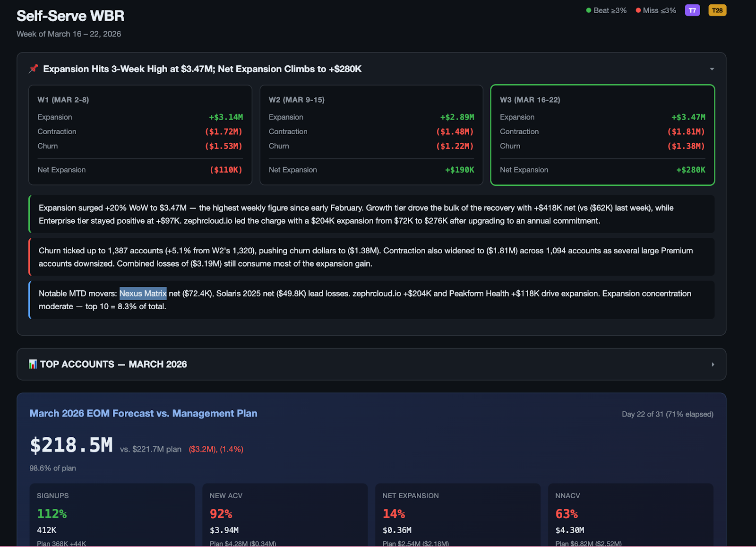Switch to the W1 (MAR 2-8) week card

point(140,135)
